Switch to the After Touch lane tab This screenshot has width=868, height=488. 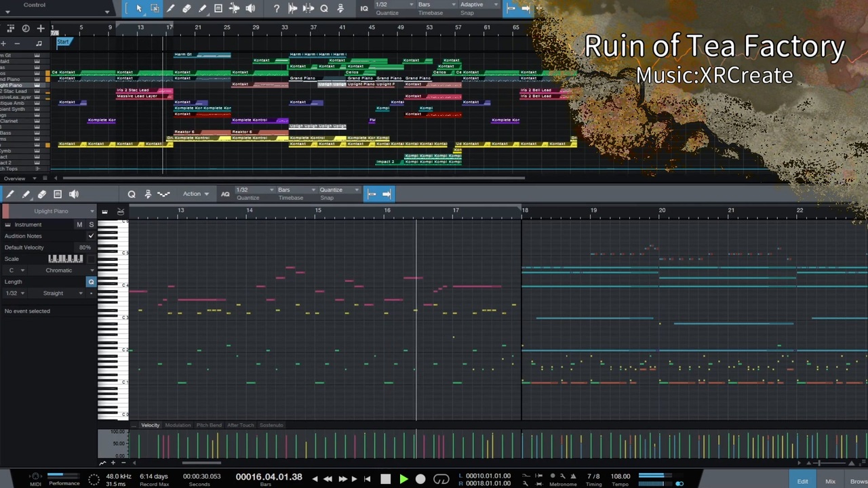[241, 425]
